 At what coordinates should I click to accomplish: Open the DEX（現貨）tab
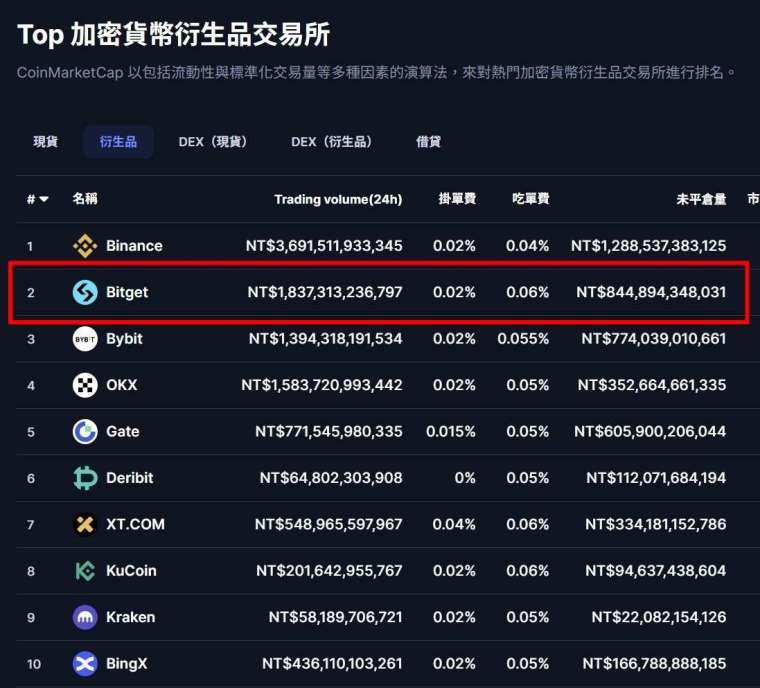click(x=213, y=142)
